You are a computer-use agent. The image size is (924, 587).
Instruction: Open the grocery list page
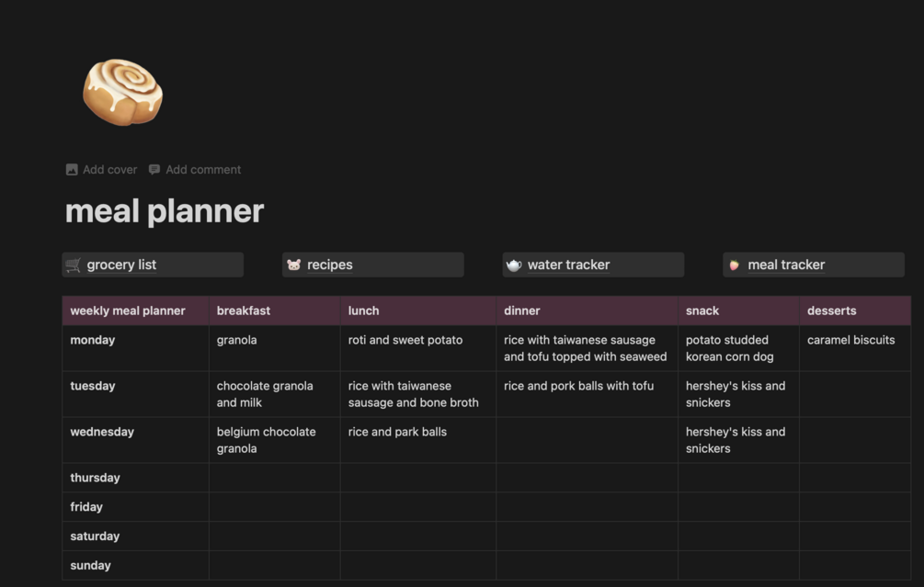pos(121,265)
